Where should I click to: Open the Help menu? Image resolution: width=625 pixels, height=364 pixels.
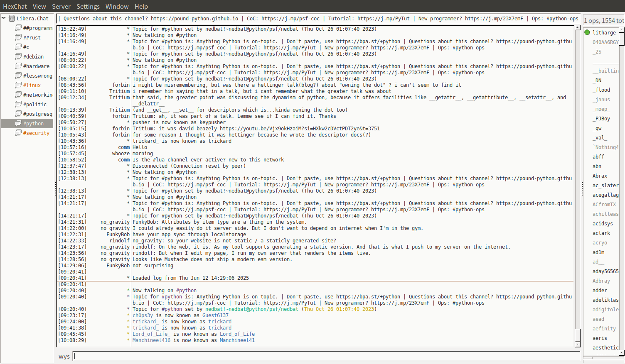click(x=141, y=6)
